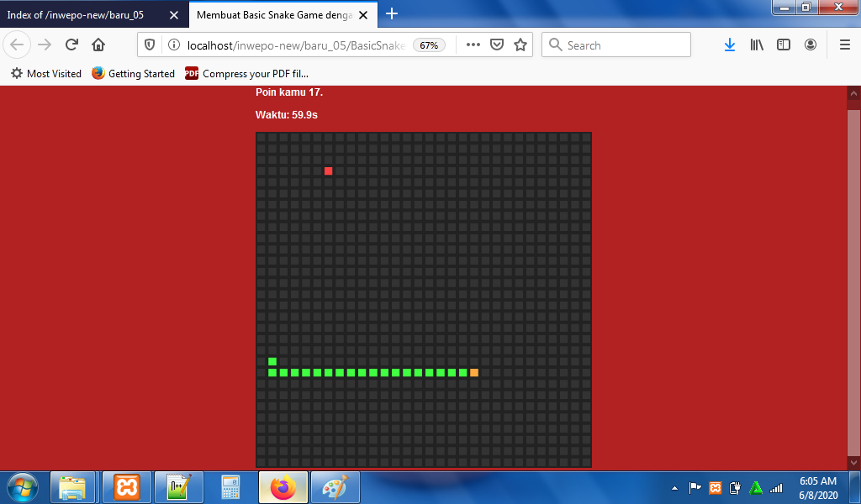Focus the Search box
This screenshot has height=504, width=861.
click(x=616, y=45)
